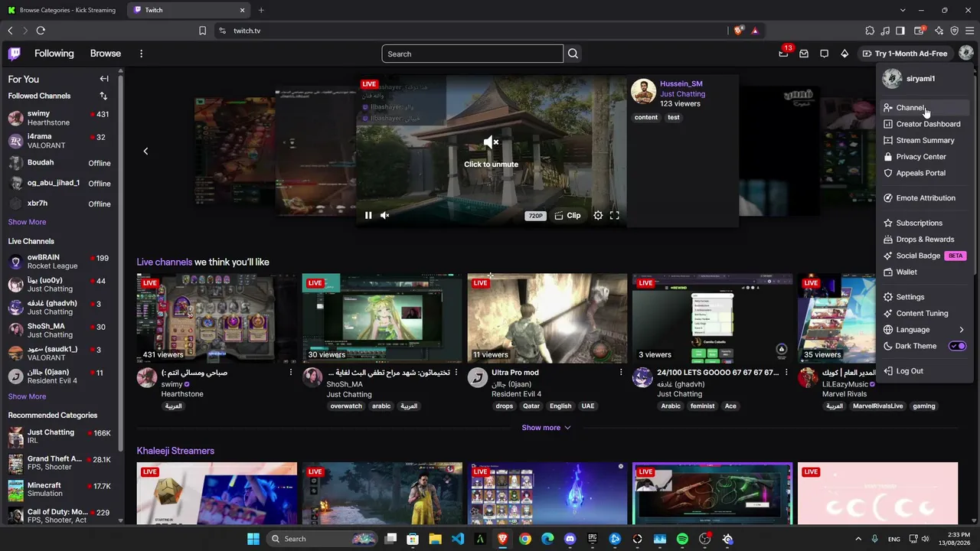Open the Hussein_SM channel link

click(x=681, y=83)
